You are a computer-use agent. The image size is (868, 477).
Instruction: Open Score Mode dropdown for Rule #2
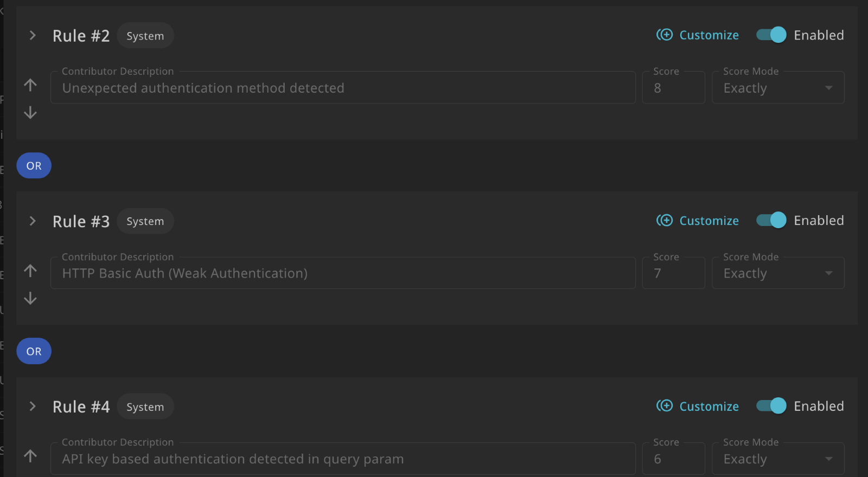coord(778,87)
